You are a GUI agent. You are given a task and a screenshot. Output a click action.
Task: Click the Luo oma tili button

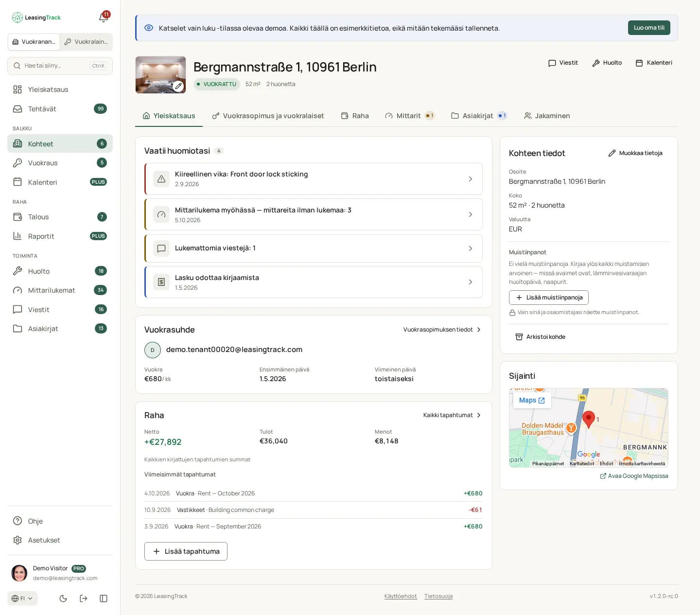pyautogui.click(x=649, y=28)
